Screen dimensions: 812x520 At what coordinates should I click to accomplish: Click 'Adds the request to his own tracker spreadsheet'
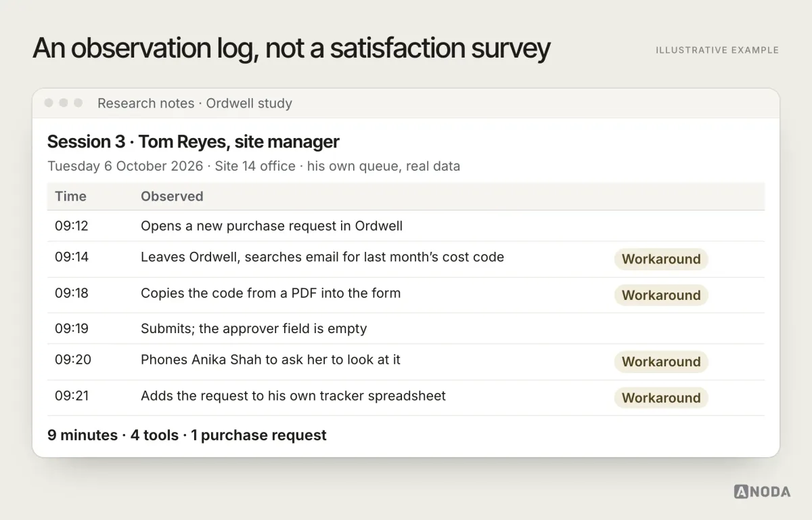click(293, 395)
